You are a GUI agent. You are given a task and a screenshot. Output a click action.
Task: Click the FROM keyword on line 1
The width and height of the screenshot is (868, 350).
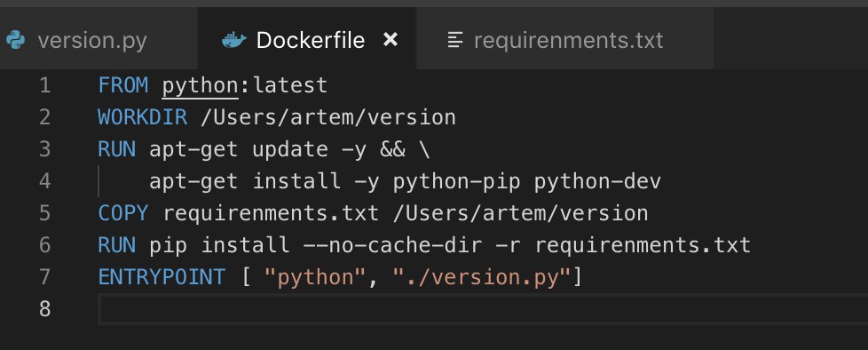point(123,86)
